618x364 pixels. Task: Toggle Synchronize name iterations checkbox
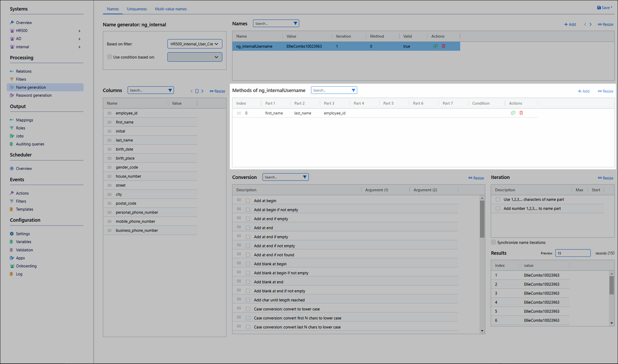pyautogui.click(x=493, y=242)
